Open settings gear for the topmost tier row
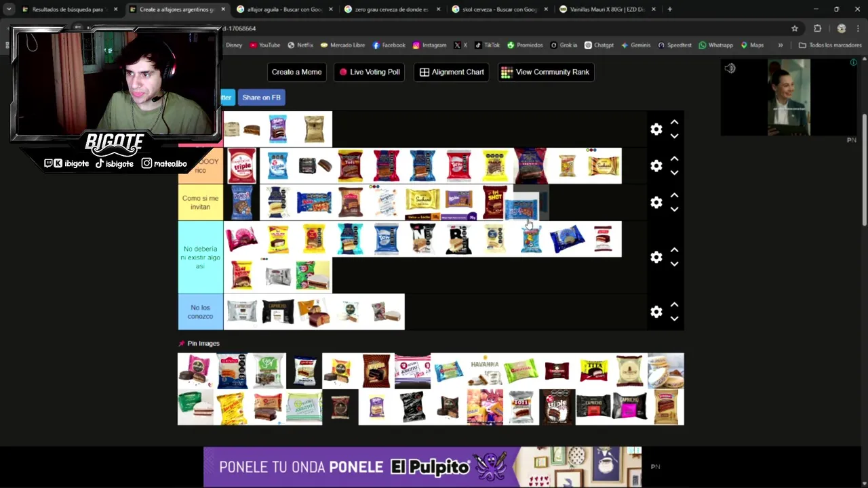 tap(656, 129)
